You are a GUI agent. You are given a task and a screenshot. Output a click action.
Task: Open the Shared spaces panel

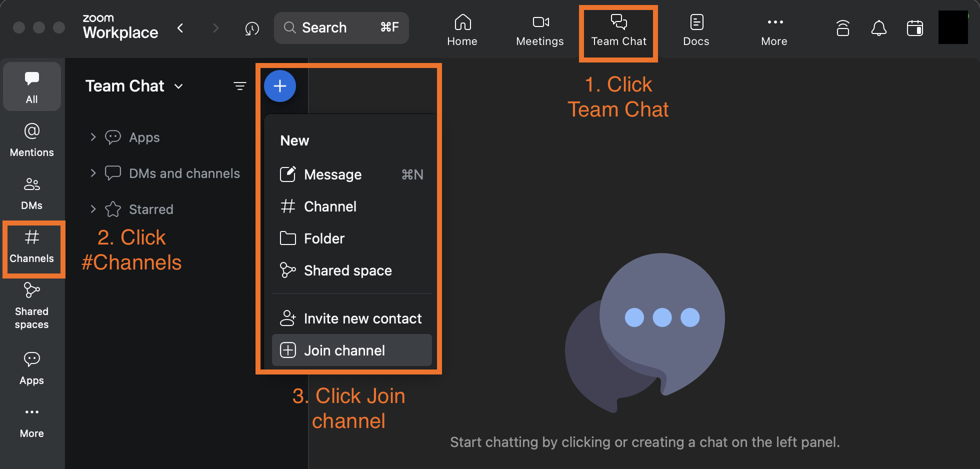31,304
